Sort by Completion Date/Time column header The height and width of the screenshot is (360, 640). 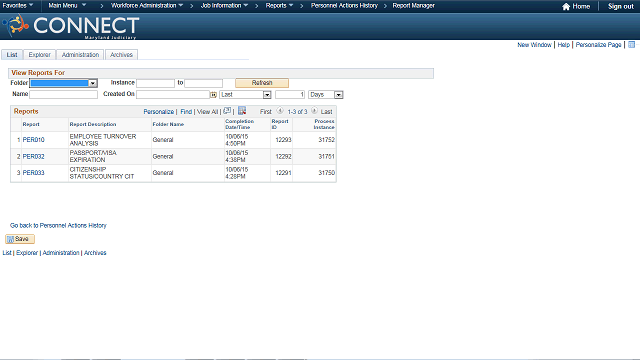(x=240, y=124)
